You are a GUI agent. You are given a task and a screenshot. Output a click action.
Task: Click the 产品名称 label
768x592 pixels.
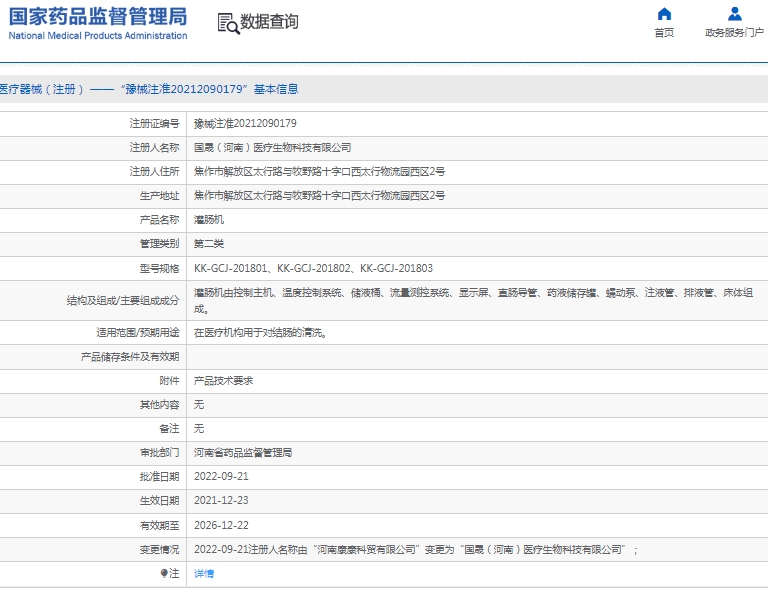(159, 219)
